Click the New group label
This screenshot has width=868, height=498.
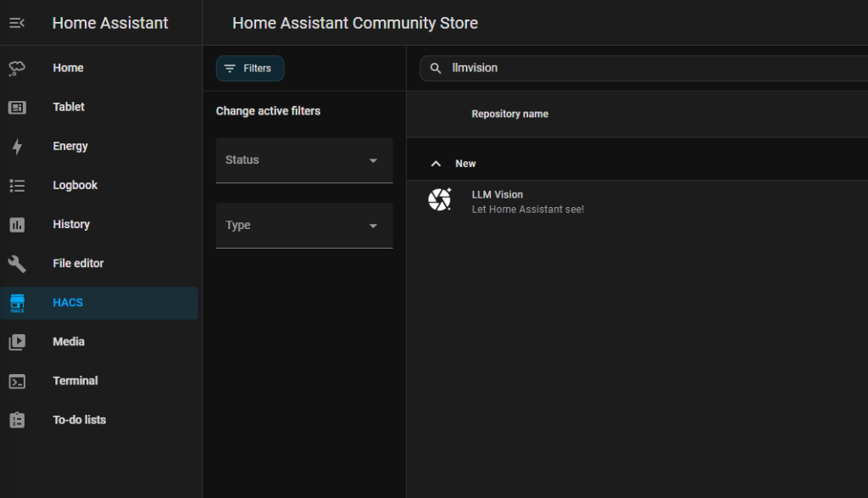click(x=465, y=164)
